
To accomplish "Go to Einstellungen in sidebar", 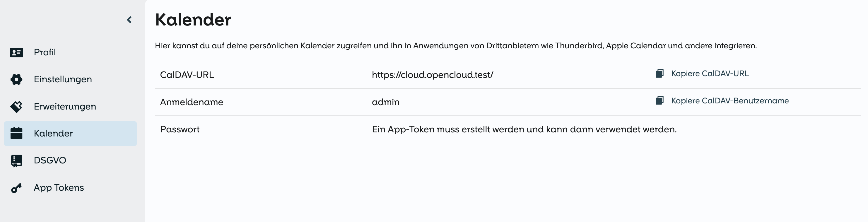I will tap(63, 79).
